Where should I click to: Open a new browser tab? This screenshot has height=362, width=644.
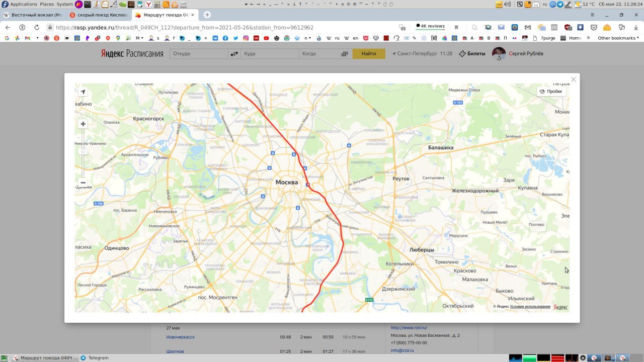(x=207, y=15)
